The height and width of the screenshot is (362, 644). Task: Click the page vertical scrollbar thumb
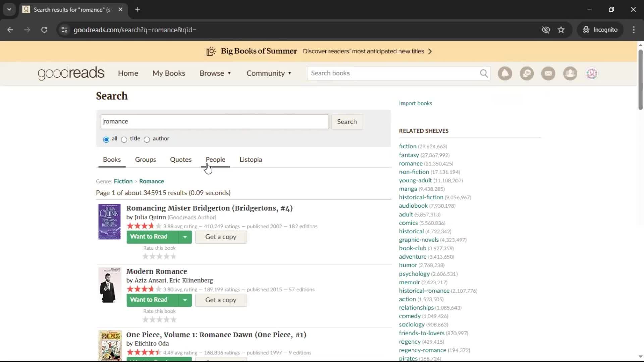(x=640, y=80)
